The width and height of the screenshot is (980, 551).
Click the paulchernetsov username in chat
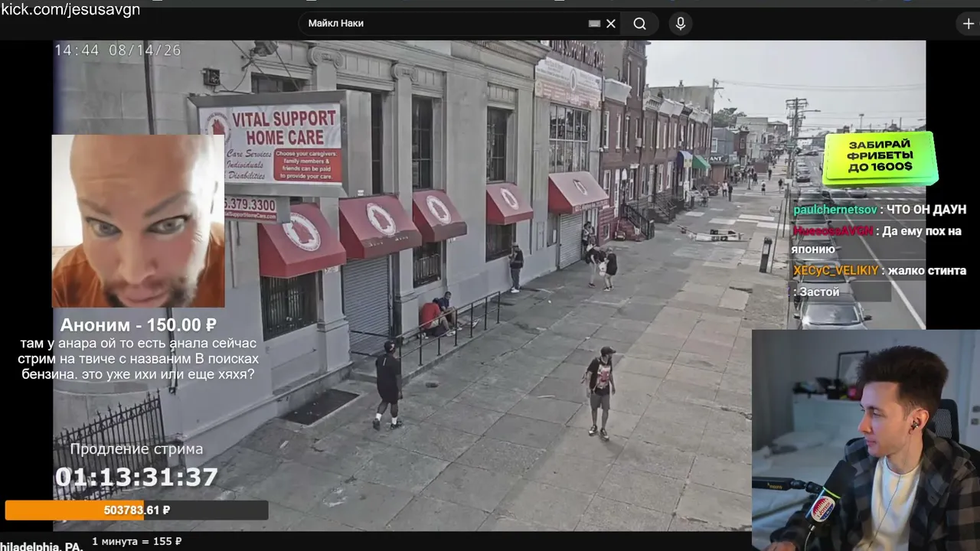pos(835,210)
